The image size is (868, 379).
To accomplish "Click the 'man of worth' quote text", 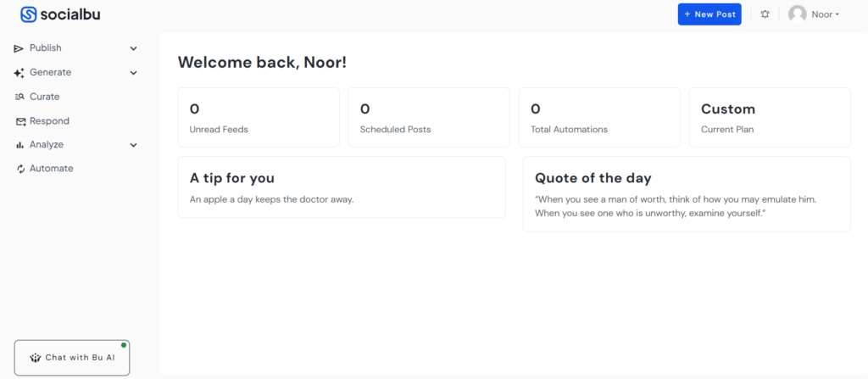I will tap(676, 205).
